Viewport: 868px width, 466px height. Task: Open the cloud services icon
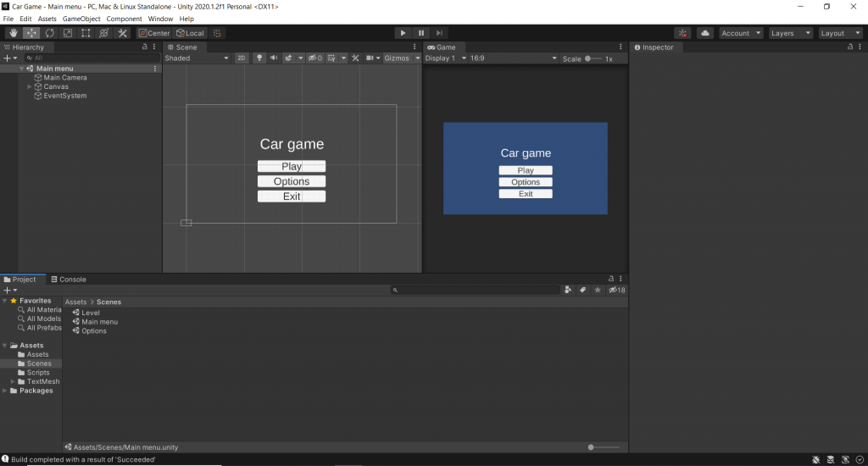pos(705,33)
